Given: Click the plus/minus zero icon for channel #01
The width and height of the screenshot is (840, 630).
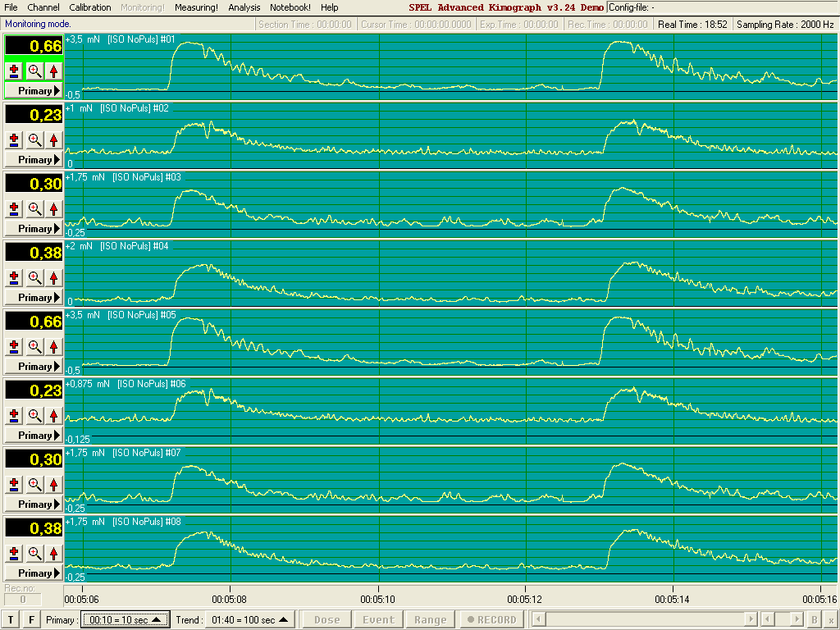Looking at the screenshot, I should tap(15, 71).
